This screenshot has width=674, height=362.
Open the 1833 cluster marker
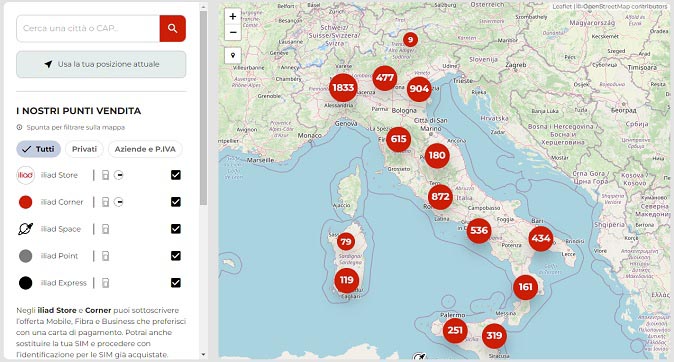(x=343, y=88)
